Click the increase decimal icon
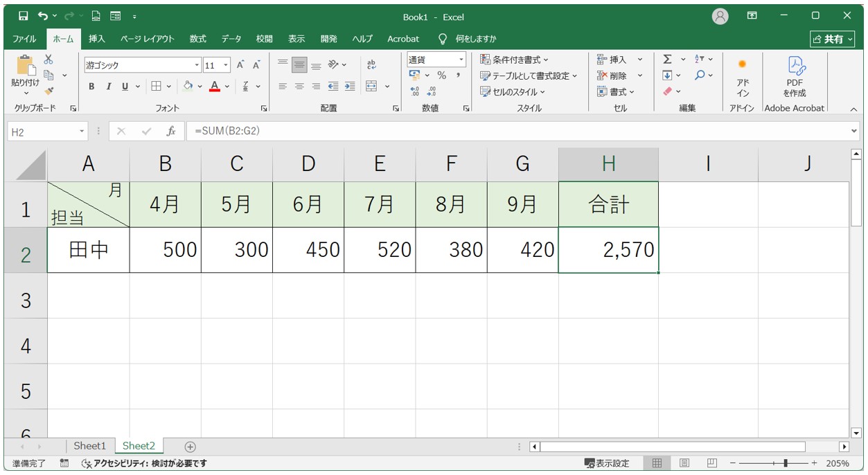 (x=415, y=91)
